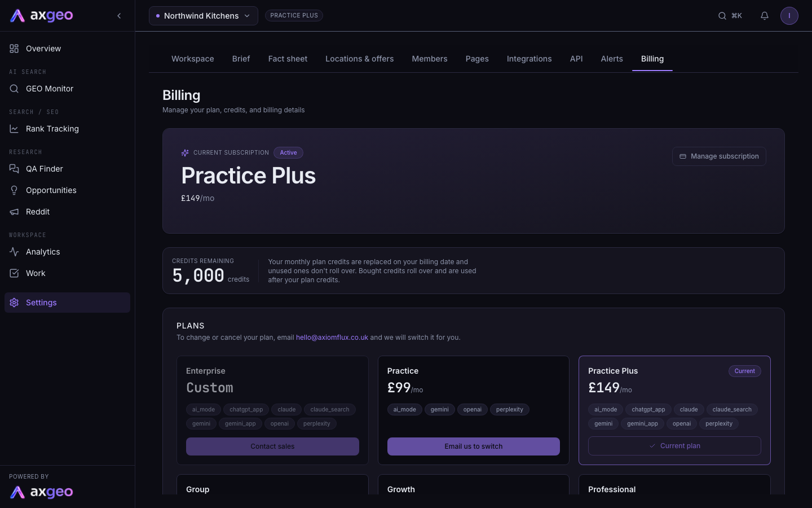The image size is (812, 508).
Task: Switch to the Brief tab
Action: 241,59
